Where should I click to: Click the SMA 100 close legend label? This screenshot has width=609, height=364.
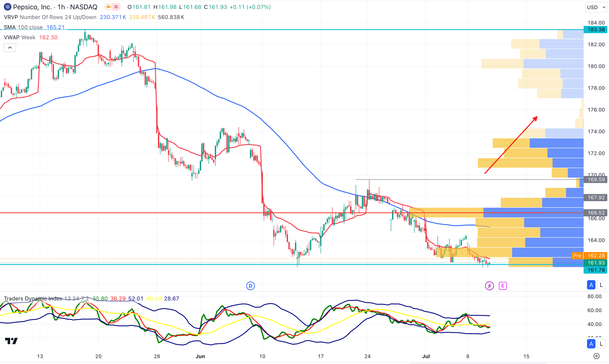[x=23, y=27]
